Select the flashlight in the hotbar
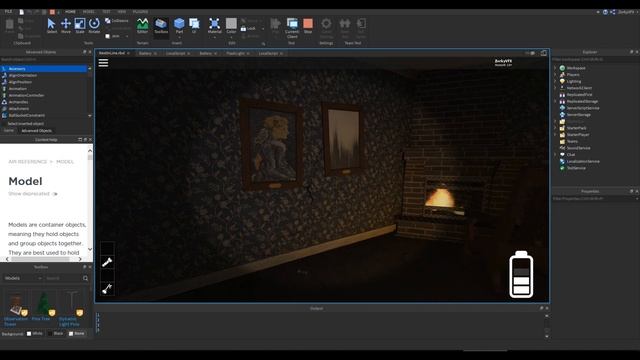This screenshot has height=360, width=640. point(107,262)
